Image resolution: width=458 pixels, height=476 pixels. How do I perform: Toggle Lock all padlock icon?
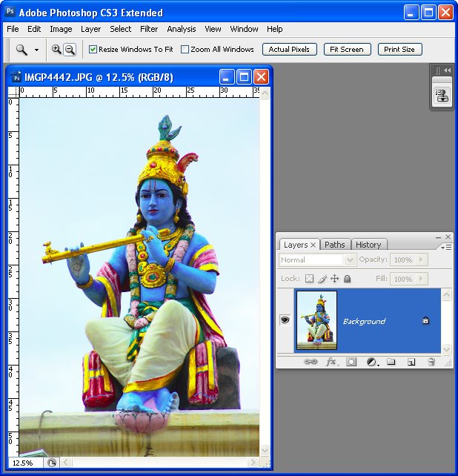click(348, 279)
